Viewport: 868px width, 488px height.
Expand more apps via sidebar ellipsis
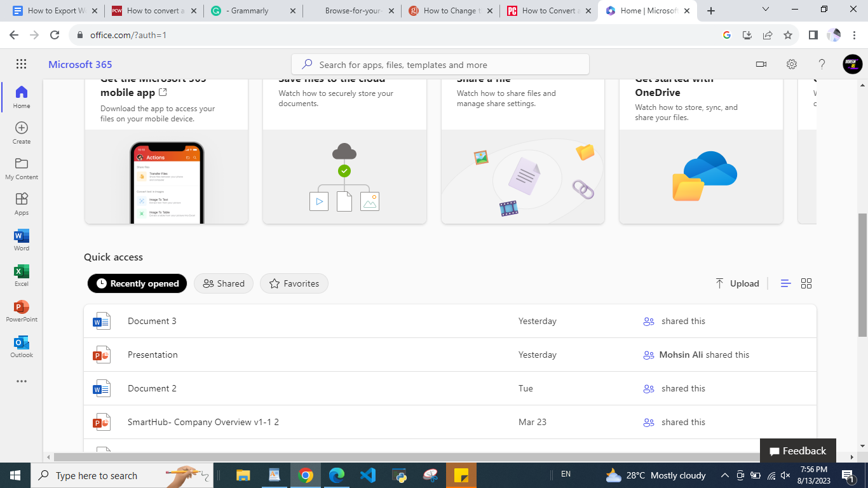point(21,381)
